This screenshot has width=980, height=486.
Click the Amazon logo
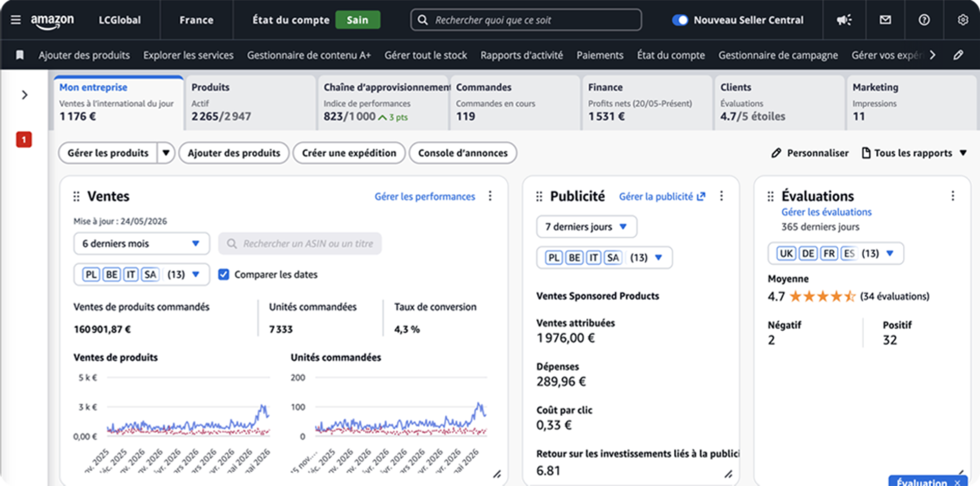[x=53, y=21]
